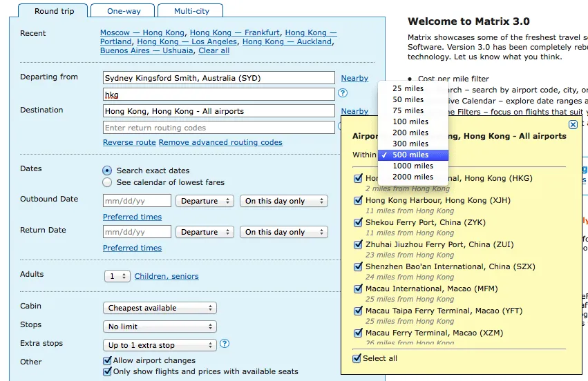Click Nearby link beside Destination
This screenshot has height=381, width=588.
coord(354,111)
